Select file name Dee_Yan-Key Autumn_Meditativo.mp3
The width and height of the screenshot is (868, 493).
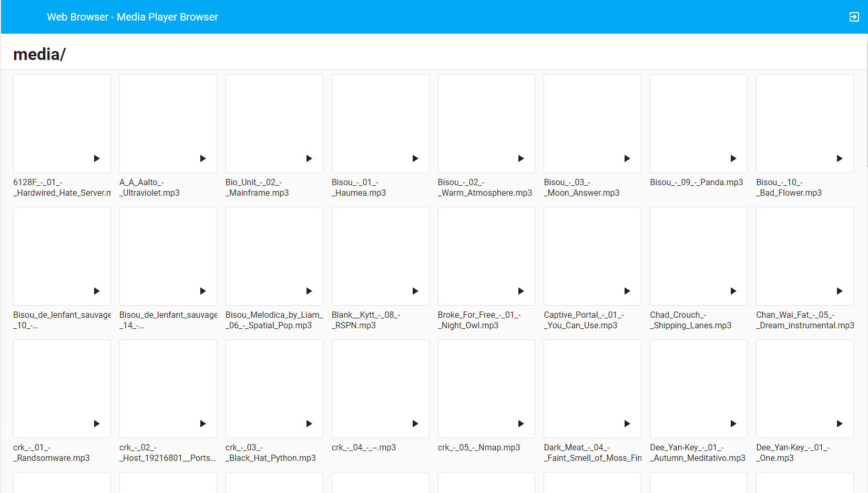click(x=698, y=453)
